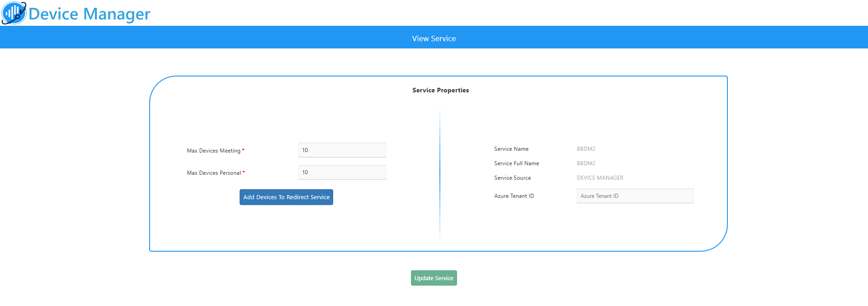Select the Service Name value BBDM2

coord(586,149)
